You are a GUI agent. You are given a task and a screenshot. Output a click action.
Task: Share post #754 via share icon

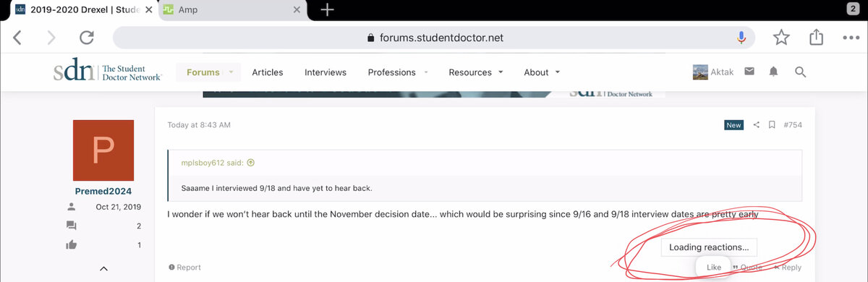[x=757, y=125]
